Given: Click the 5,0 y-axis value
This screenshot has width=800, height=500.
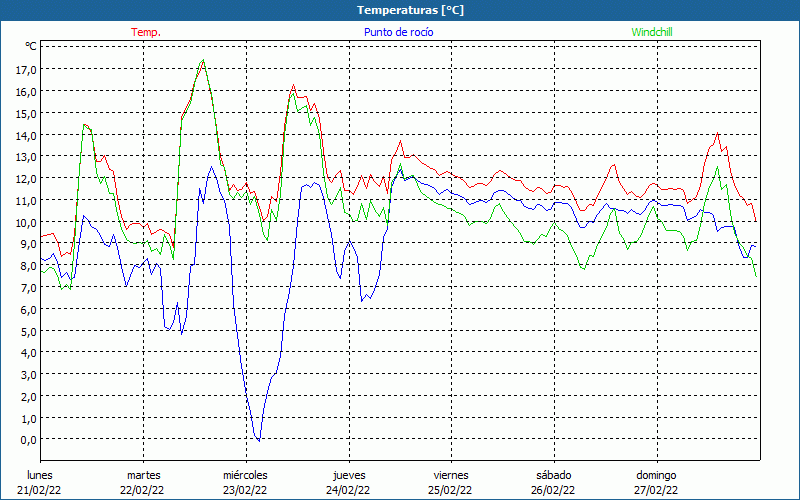Looking at the screenshot, I should coord(28,331).
